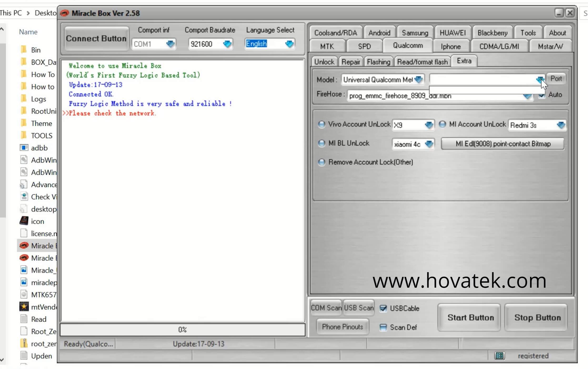Open the Comport inf COM1 dropdown
This screenshot has width=588, height=369.
170,44
